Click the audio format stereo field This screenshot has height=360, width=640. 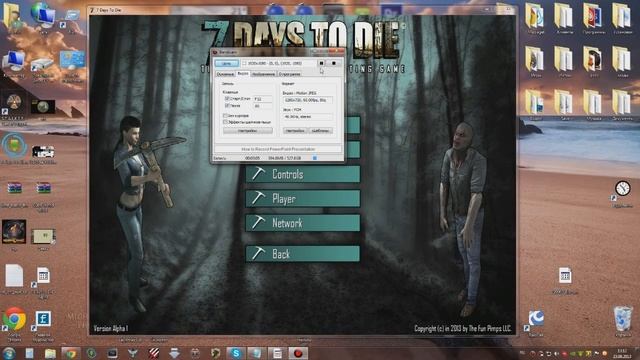[308, 117]
